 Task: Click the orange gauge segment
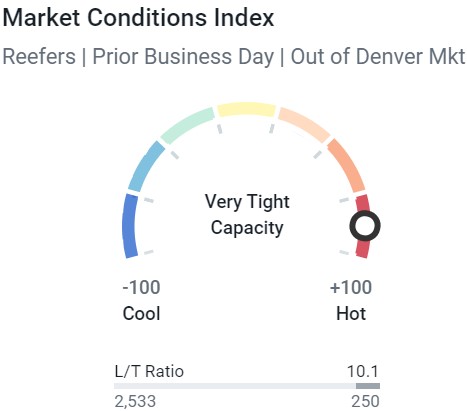[x=347, y=166]
